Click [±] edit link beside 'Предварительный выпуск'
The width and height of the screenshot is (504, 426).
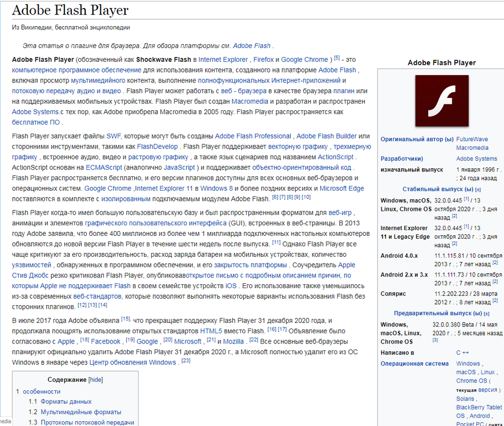tap(486, 314)
